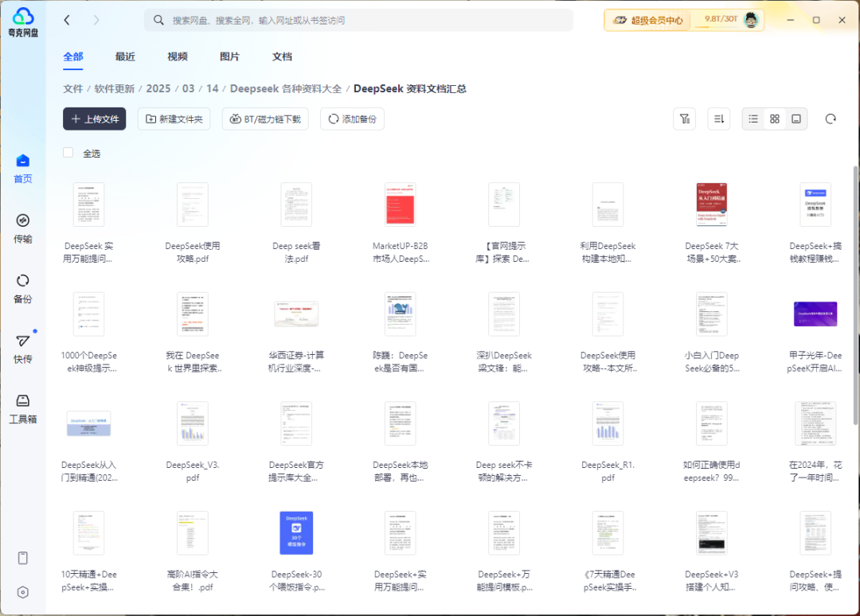
Task: Select the 全部 tab
Action: click(x=73, y=57)
